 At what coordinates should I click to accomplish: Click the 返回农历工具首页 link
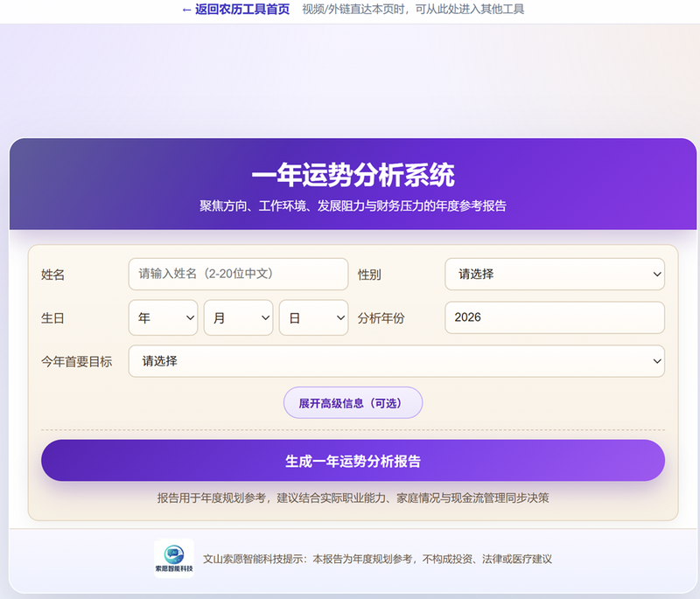click(x=235, y=9)
